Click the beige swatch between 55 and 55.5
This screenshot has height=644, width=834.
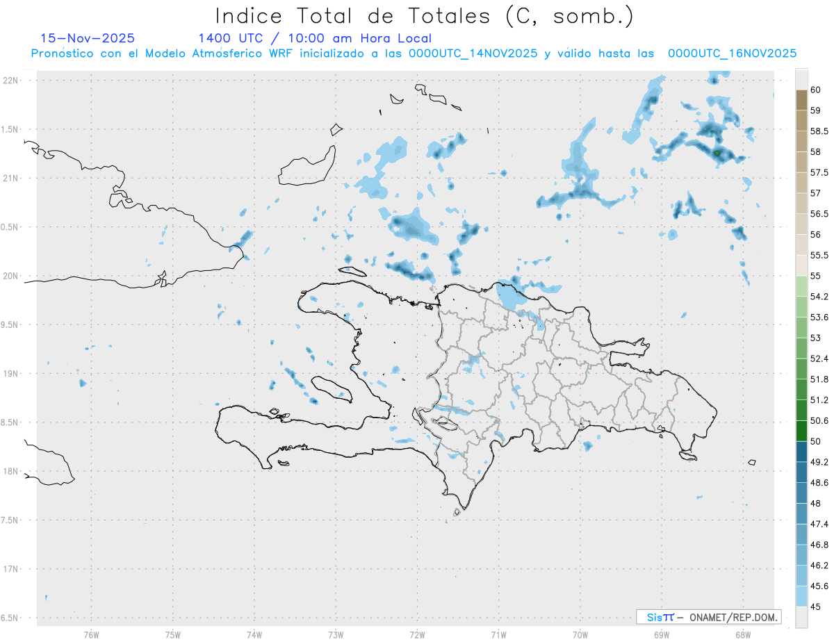[x=801, y=265]
